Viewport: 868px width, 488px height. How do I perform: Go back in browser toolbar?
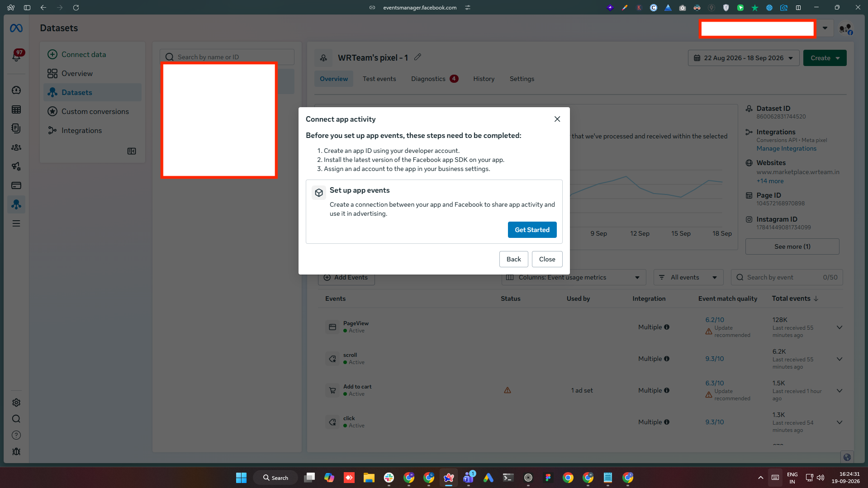(43, 8)
